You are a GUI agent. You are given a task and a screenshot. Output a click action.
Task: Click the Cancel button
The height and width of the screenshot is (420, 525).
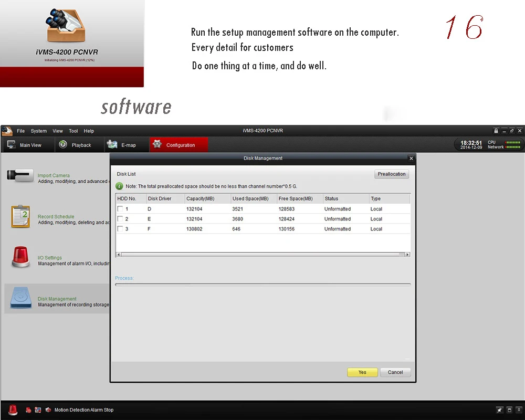click(x=395, y=372)
